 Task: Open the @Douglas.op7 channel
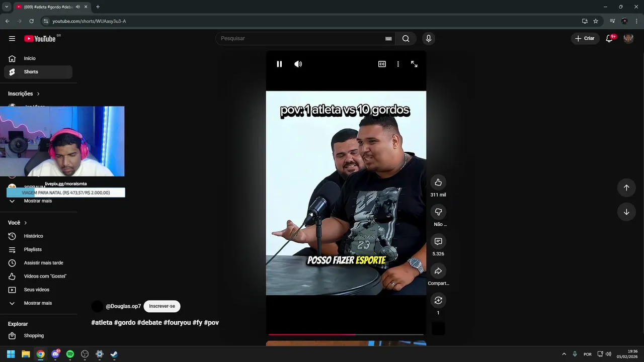pos(123,306)
